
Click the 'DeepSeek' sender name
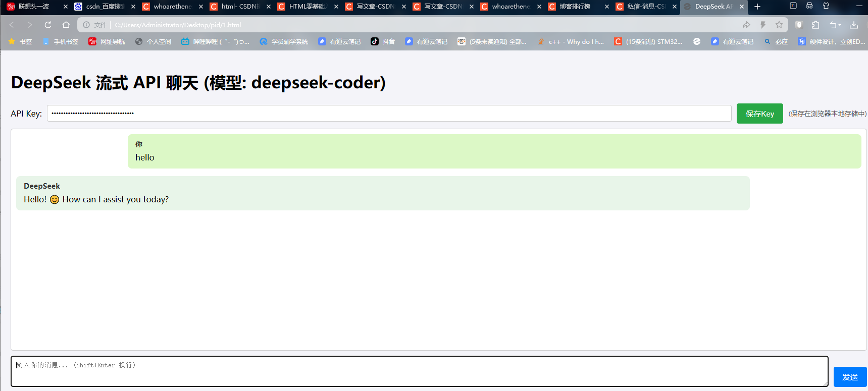click(42, 186)
